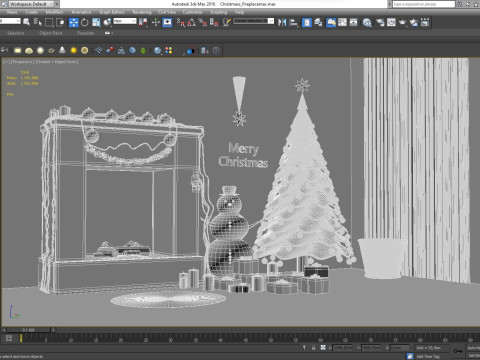The image size is (480, 360).
Task: Activate the Select and Move tool
Action: click(74, 22)
